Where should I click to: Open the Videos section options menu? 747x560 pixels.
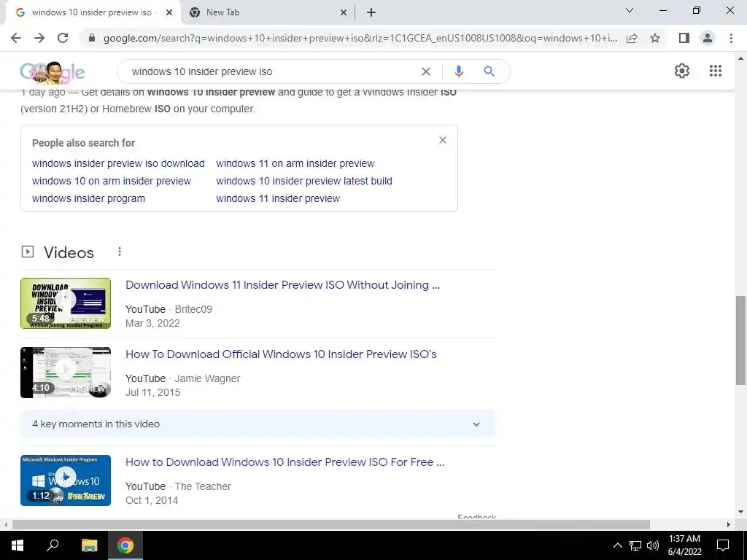120,252
